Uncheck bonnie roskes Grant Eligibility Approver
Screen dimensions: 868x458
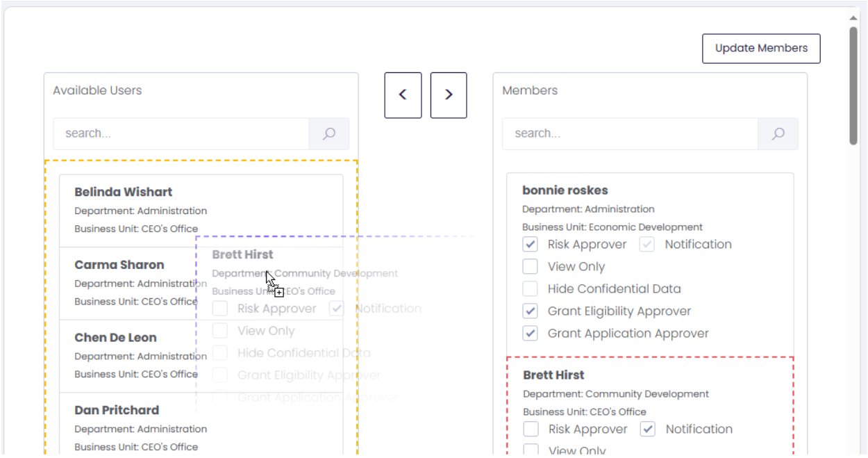point(531,311)
